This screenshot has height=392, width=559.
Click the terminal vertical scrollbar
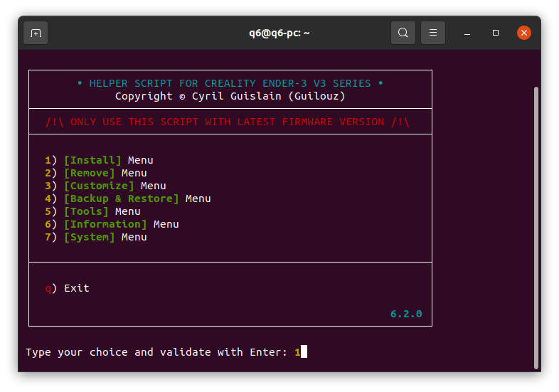click(x=536, y=226)
